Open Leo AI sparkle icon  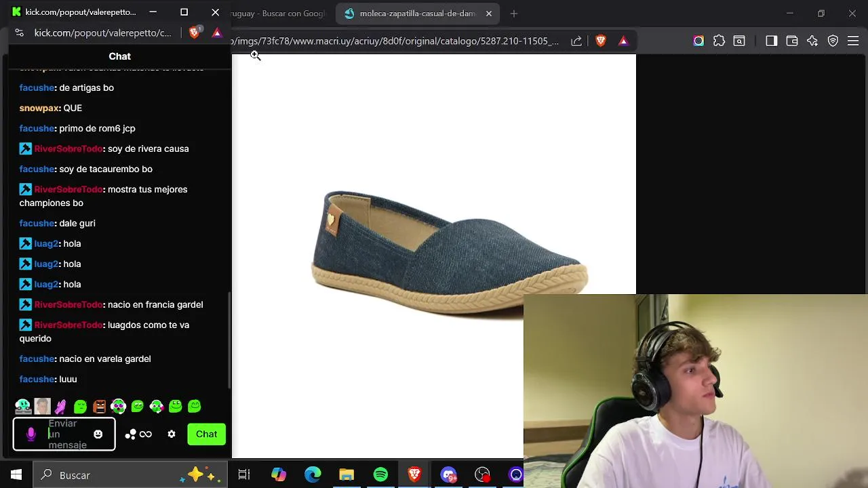click(812, 41)
